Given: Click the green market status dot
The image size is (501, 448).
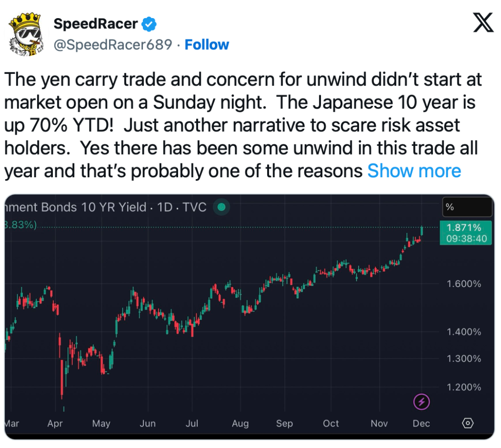Looking at the screenshot, I should tap(222, 207).
